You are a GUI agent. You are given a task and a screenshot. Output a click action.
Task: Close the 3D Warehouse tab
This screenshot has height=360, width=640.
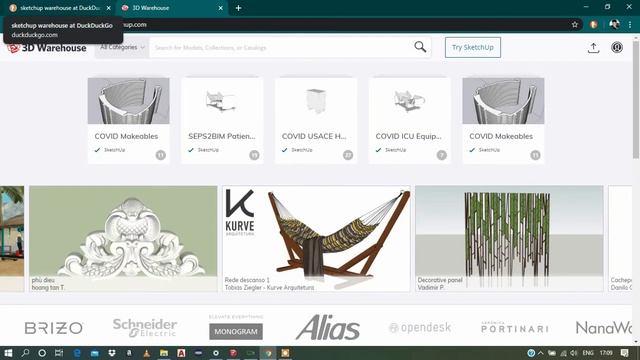click(220, 8)
